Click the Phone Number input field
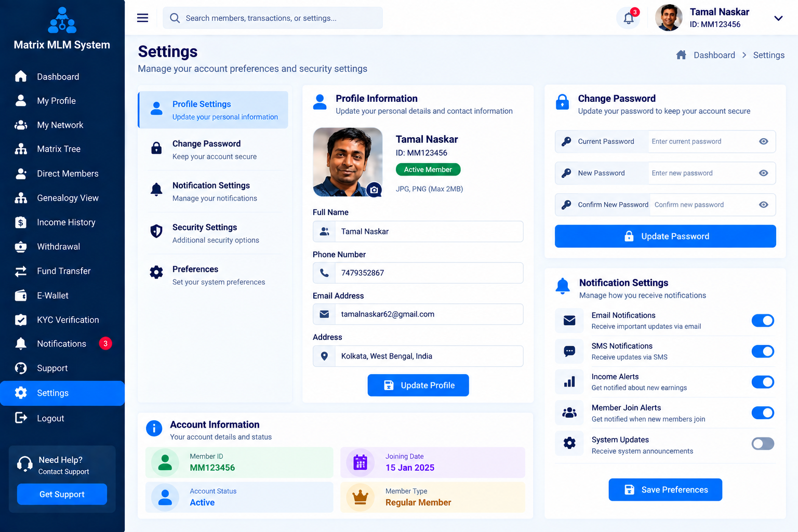The width and height of the screenshot is (798, 532). tap(418, 273)
